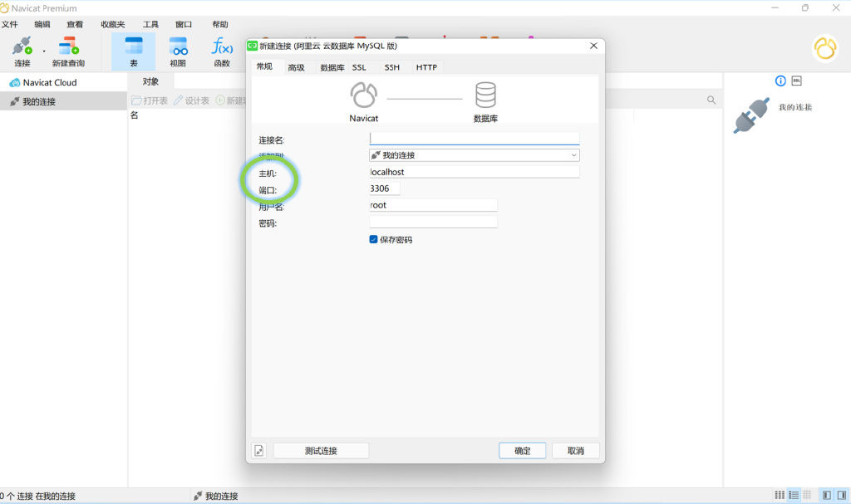
Task: Click the 打开表 open table button
Action: (150, 100)
